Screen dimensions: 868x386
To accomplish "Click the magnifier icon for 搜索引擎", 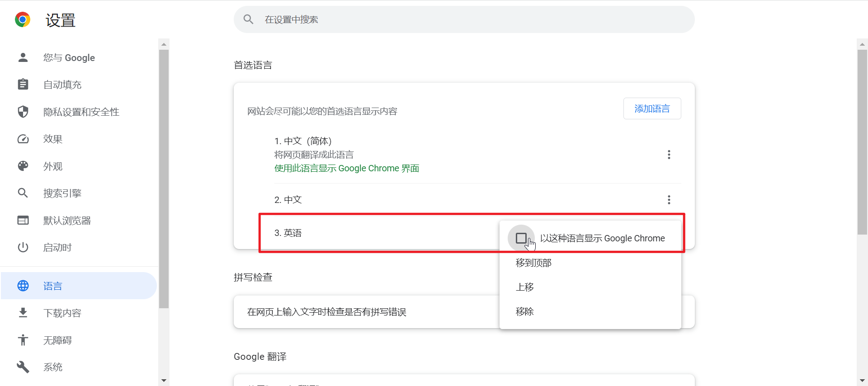I will 23,193.
